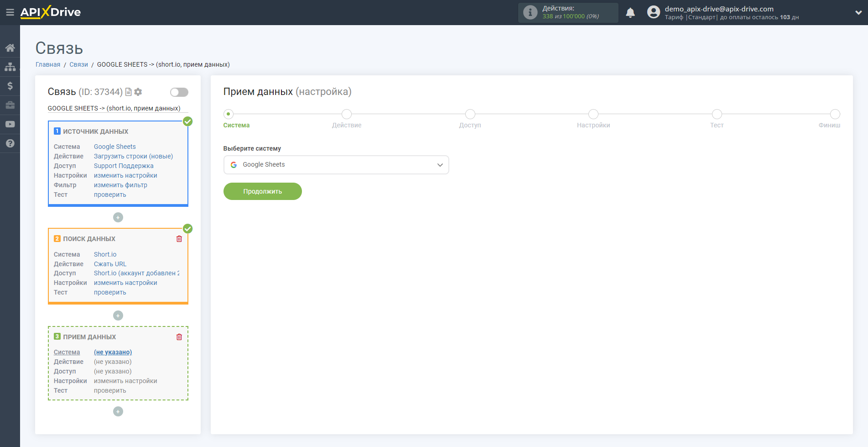Select the Тест step
Screen dimensions: 868x447
point(717,114)
